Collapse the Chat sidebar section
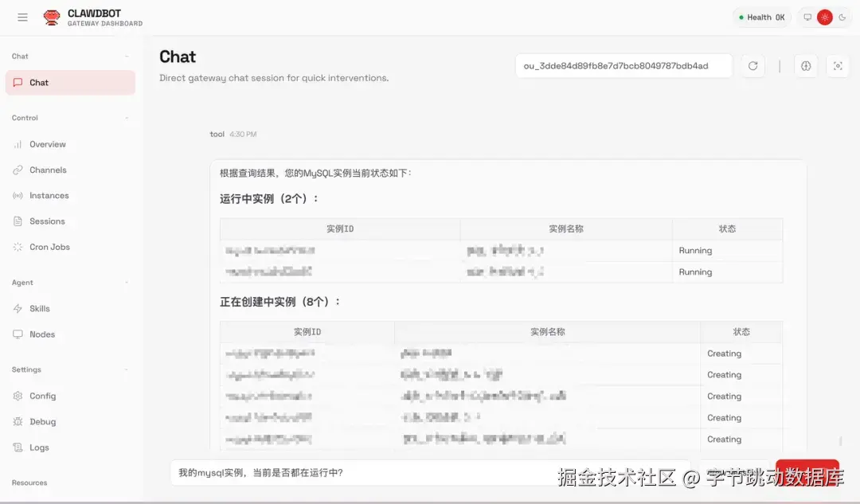 [x=127, y=57]
